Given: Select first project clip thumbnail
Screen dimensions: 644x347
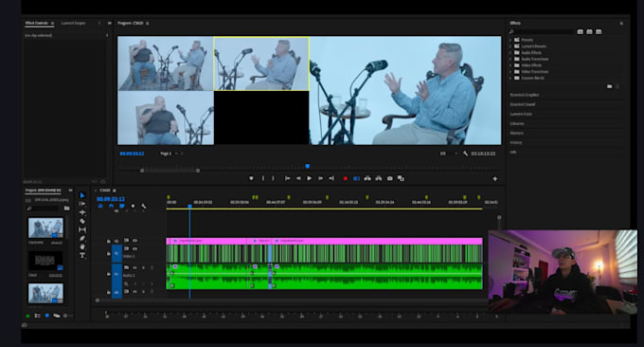Looking at the screenshot, I should click(x=45, y=228).
